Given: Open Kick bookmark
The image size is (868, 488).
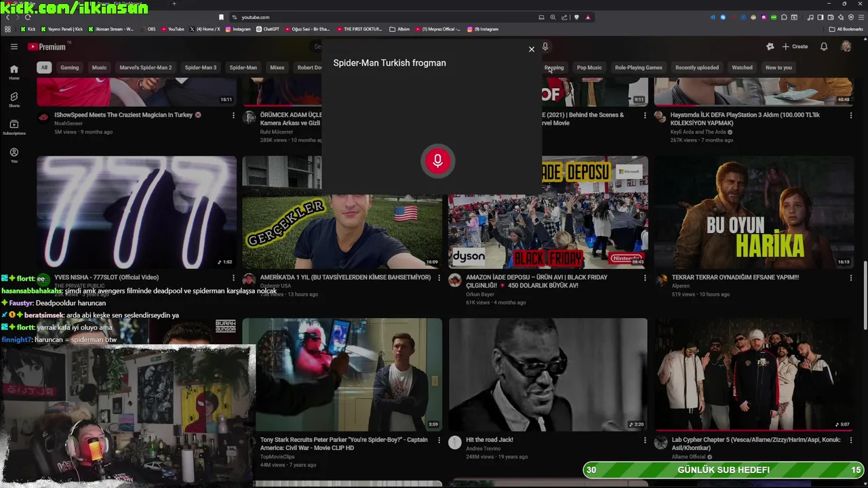Looking at the screenshot, I should coord(28,29).
